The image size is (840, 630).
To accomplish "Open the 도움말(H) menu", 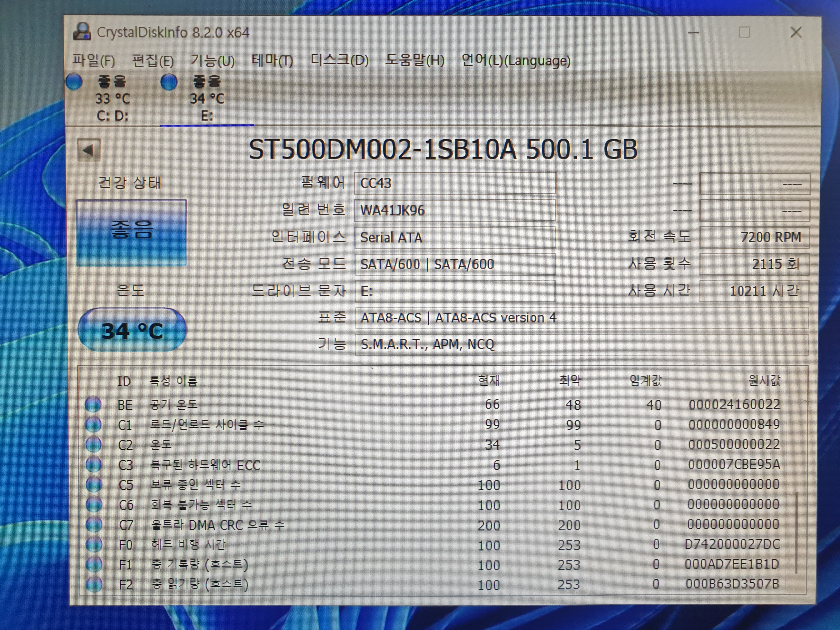I will pyautogui.click(x=415, y=60).
